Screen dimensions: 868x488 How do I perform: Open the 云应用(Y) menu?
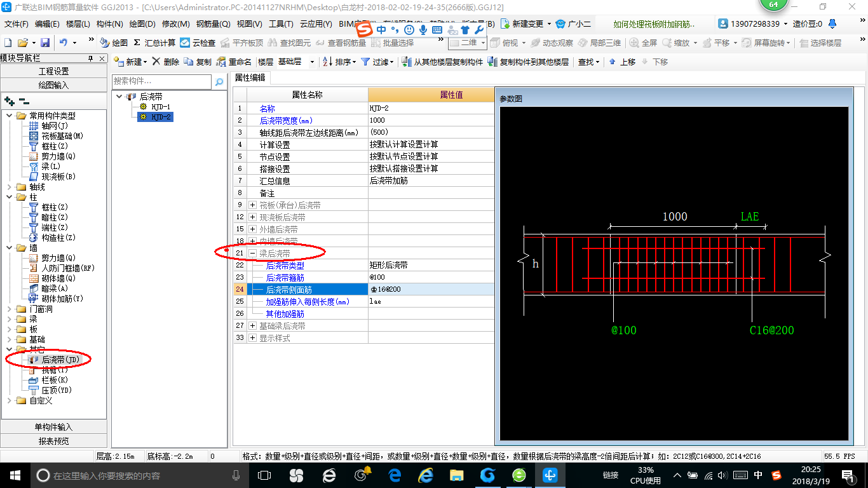click(x=316, y=24)
